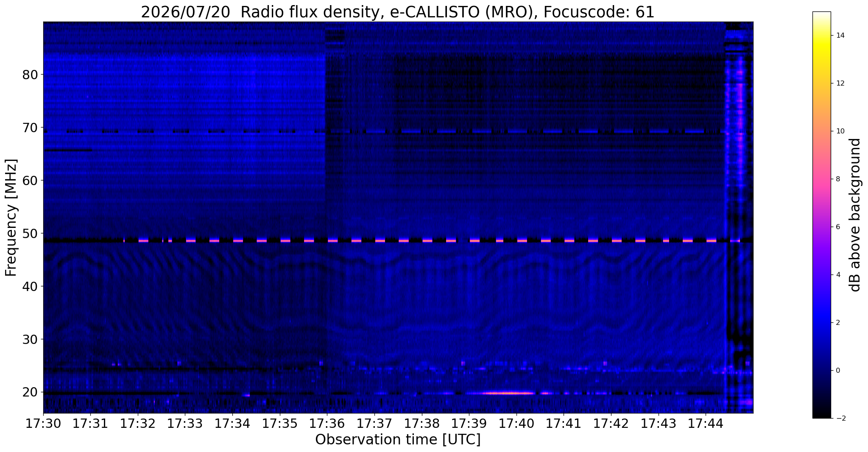This screenshot has width=868, height=452.
Task: Click the 17:44 time tick label
Action: click(x=706, y=424)
